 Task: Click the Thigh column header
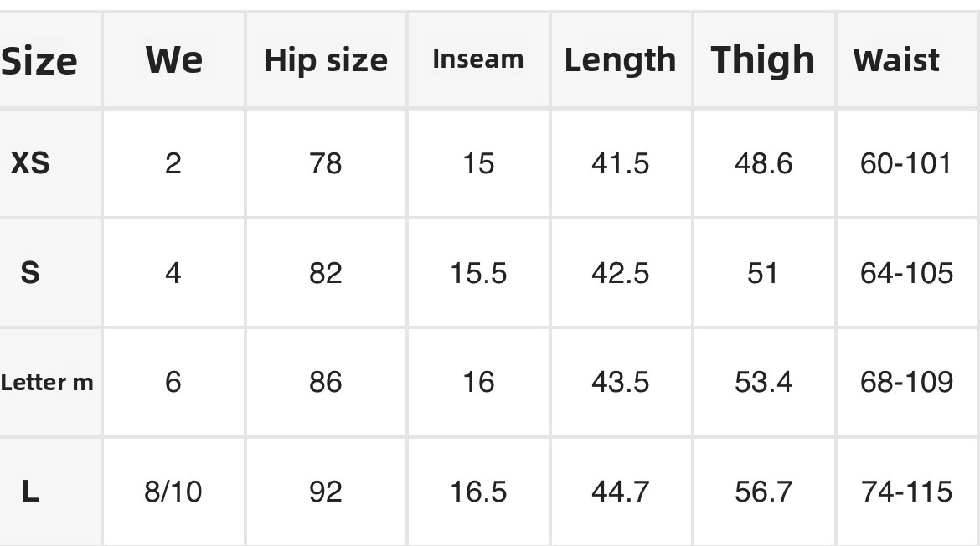(762, 60)
